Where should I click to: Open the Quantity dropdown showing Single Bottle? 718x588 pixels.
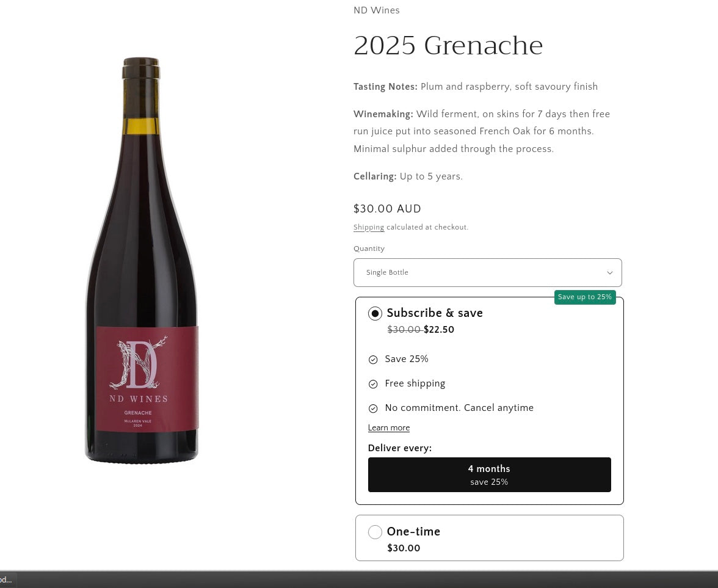pos(487,273)
